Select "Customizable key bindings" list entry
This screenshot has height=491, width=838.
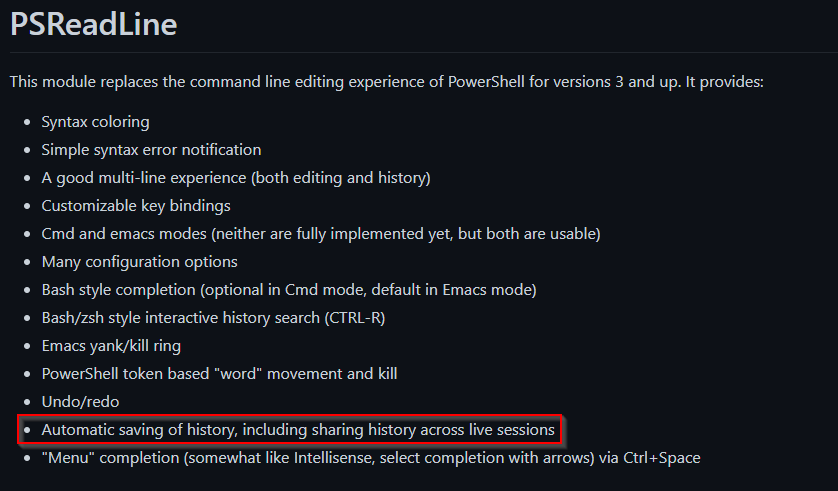tap(136, 206)
